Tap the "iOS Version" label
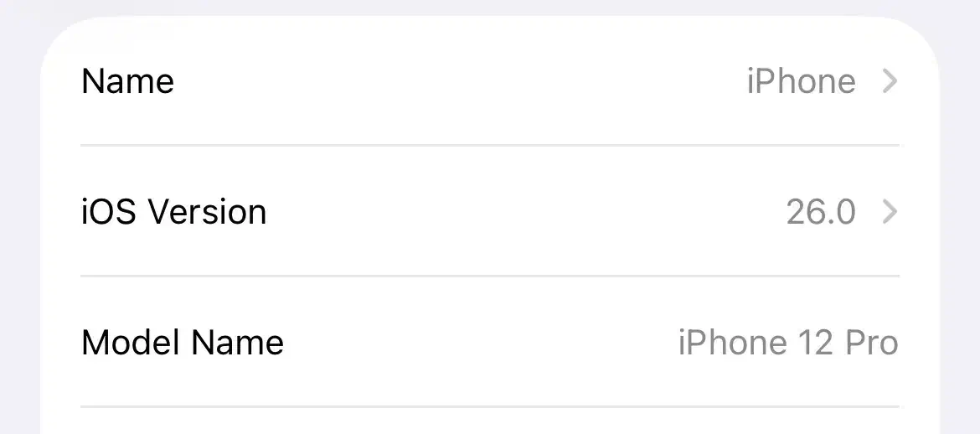This screenshot has width=980, height=434. pyautogui.click(x=173, y=212)
